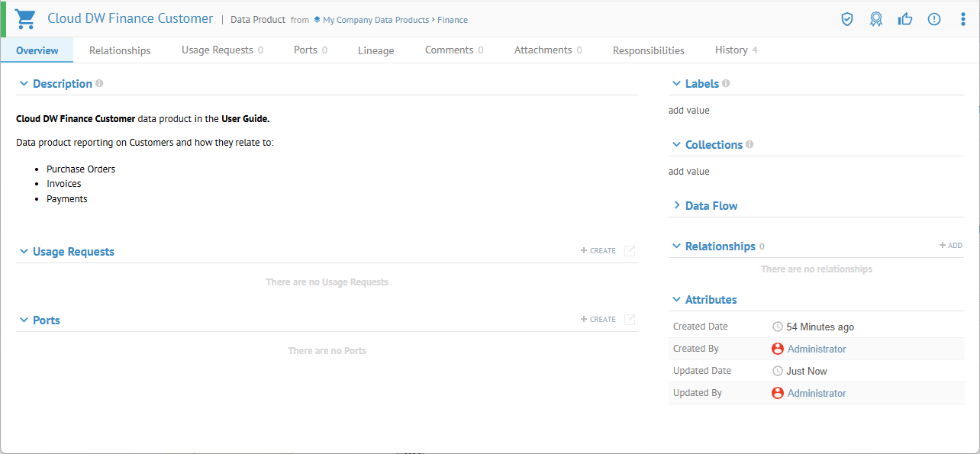This screenshot has width=980, height=454.
Task: Click the award ribbon endorse icon
Action: pos(876,19)
